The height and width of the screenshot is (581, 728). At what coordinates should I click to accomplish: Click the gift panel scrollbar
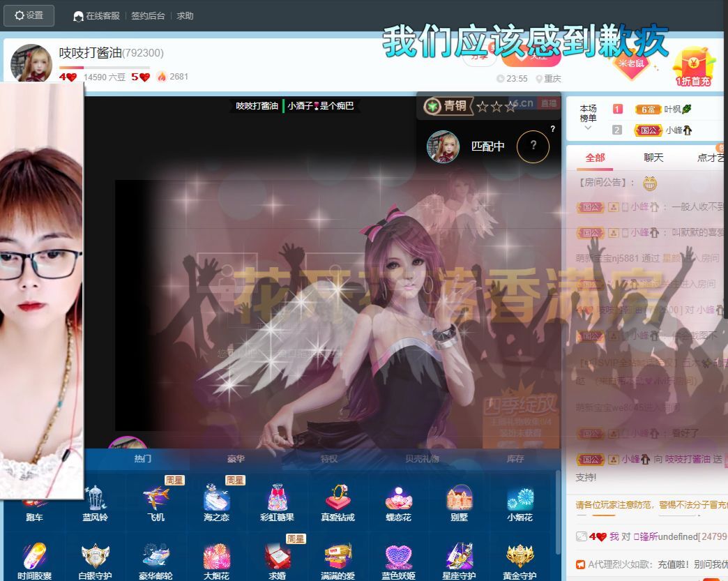click(x=558, y=512)
